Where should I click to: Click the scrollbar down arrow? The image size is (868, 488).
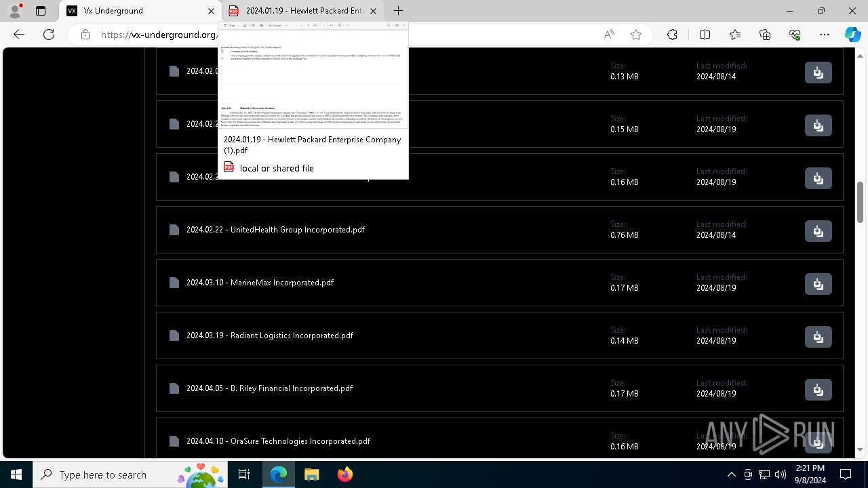coord(861,449)
